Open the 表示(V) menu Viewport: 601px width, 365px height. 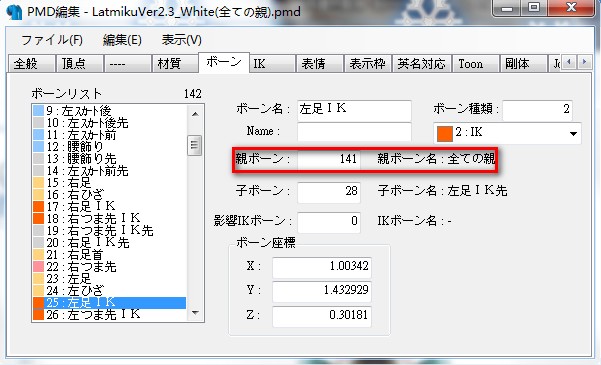181,40
